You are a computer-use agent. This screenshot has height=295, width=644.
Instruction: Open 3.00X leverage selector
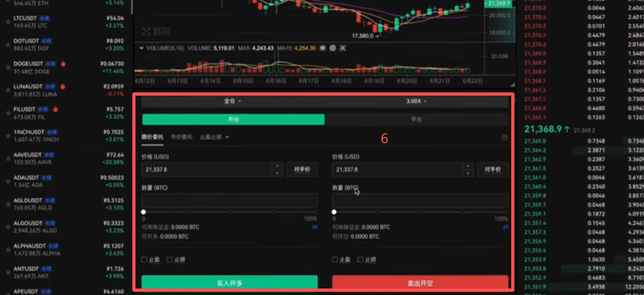[x=416, y=101]
